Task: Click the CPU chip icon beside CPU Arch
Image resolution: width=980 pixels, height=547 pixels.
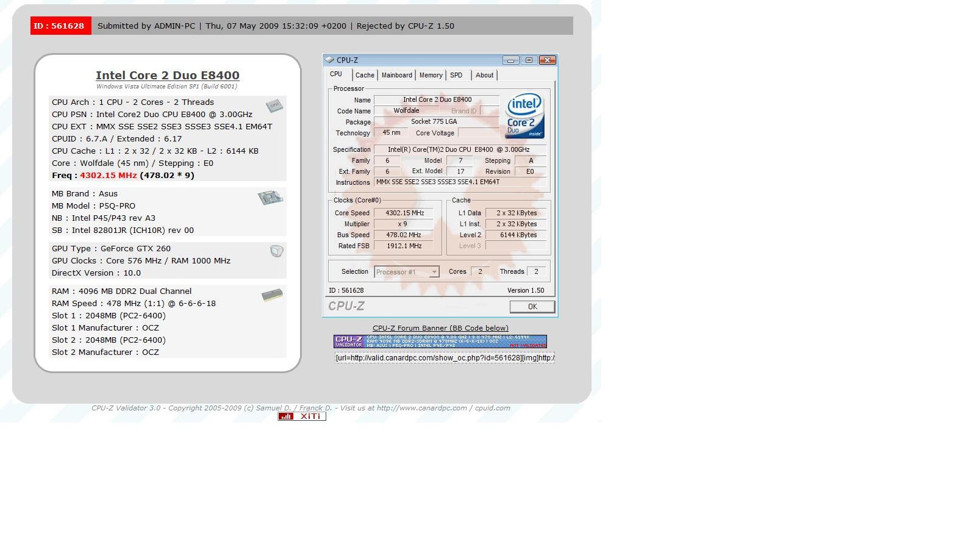Action: [274, 105]
